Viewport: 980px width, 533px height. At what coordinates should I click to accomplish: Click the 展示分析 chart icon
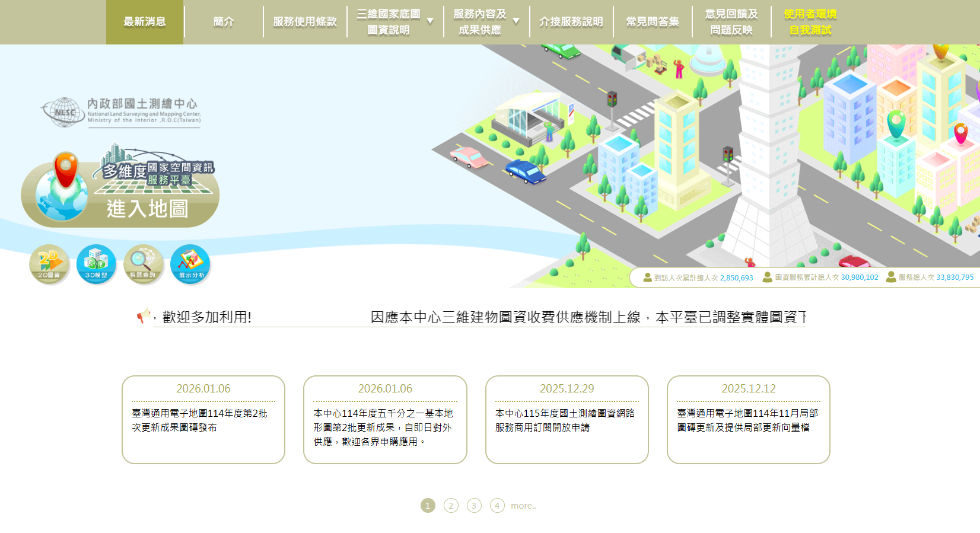pyautogui.click(x=190, y=264)
